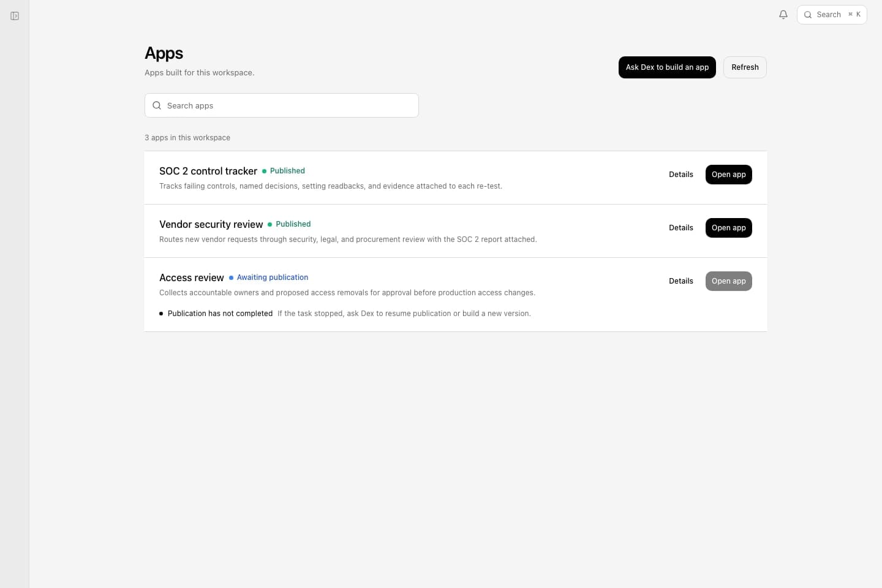Click the Routes new vendor requests description
Screen dimensions: 882x588
[x=348, y=239]
